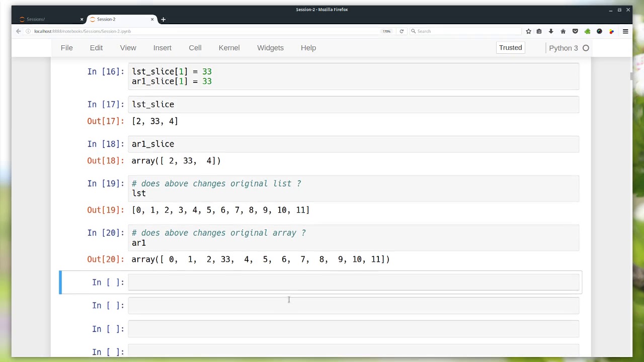Screen dimensions: 644x362
Task: Click the Jupyter favicon on Sessions/ tab
Action: pyautogui.click(x=22, y=19)
